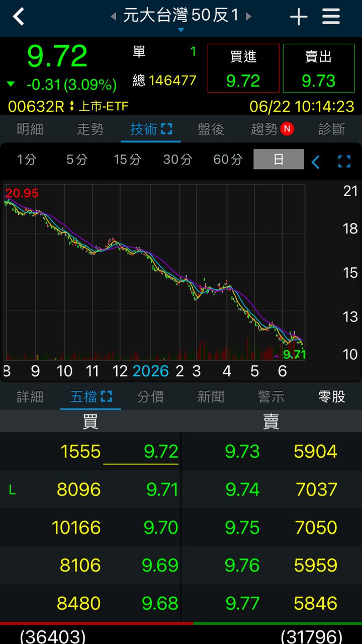This screenshot has height=644, width=362.
Task: Select the 1分 chart interval
Action: (x=27, y=159)
